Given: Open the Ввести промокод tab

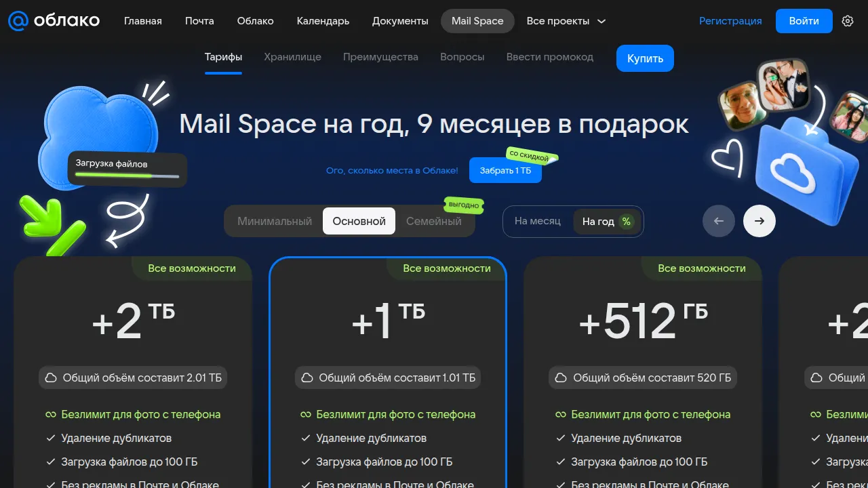Looking at the screenshot, I should pyautogui.click(x=550, y=57).
